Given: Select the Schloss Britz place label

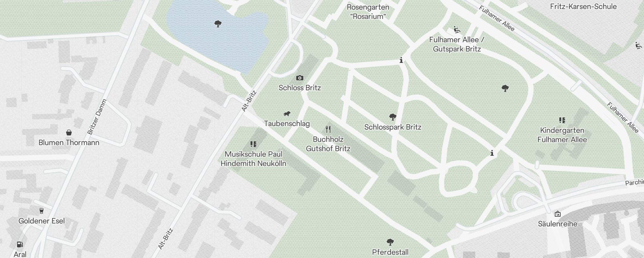Looking at the screenshot, I should tap(300, 88).
